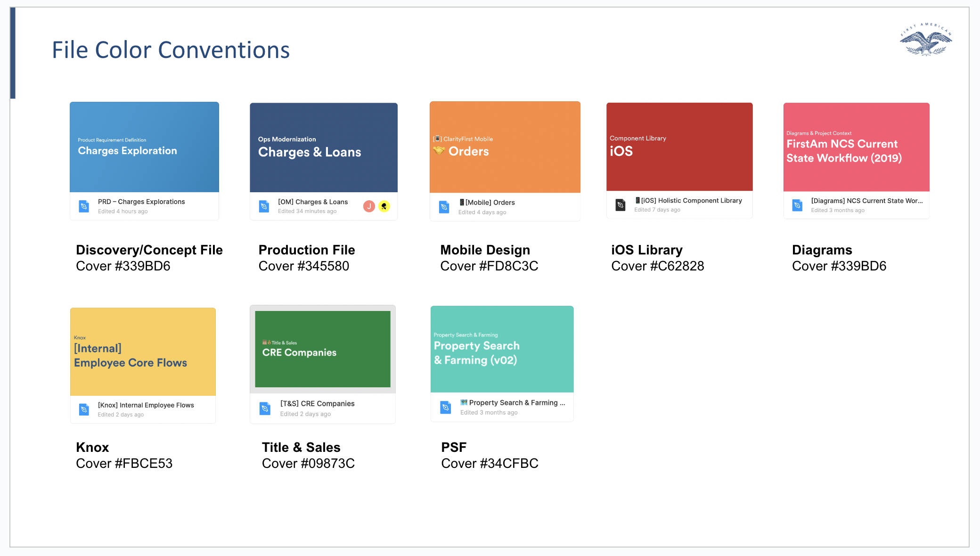Open the teal Property Search & Farming cover
This screenshot has height=556, width=980.
click(502, 349)
